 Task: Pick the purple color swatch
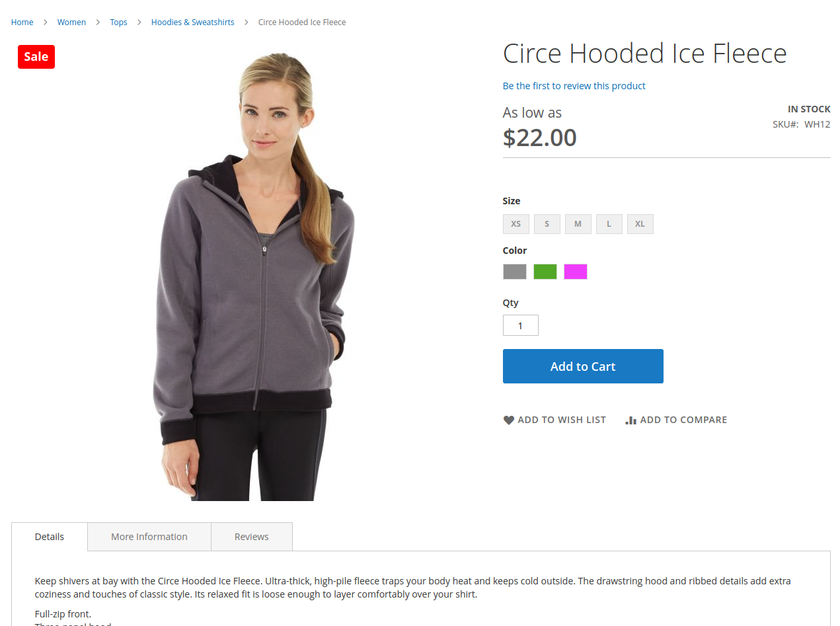pyautogui.click(x=576, y=272)
